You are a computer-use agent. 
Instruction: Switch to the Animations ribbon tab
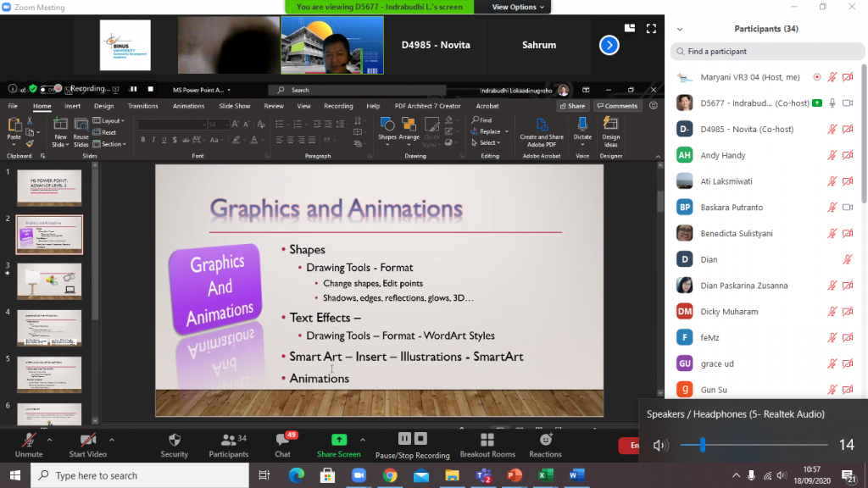click(188, 106)
